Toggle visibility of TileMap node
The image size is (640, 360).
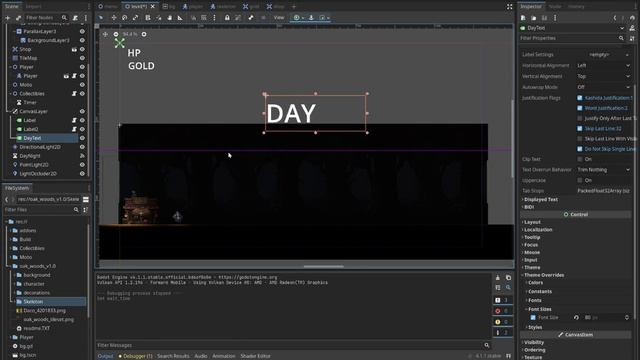pos(82,58)
